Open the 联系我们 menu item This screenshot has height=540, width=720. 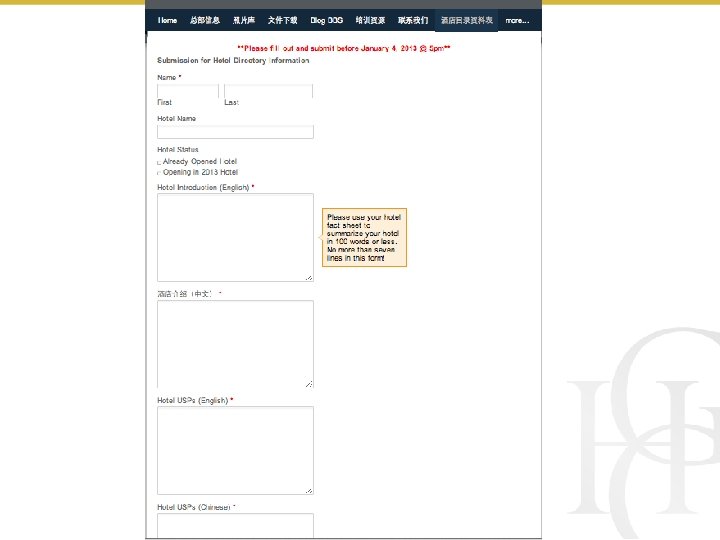coord(413,20)
